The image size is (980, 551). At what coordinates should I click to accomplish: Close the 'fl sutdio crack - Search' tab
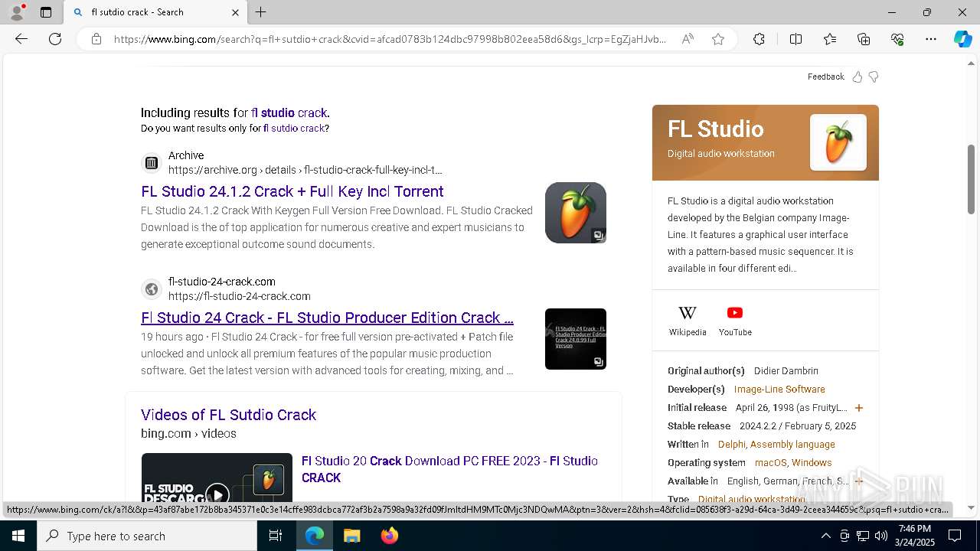click(x=235, y=12)
